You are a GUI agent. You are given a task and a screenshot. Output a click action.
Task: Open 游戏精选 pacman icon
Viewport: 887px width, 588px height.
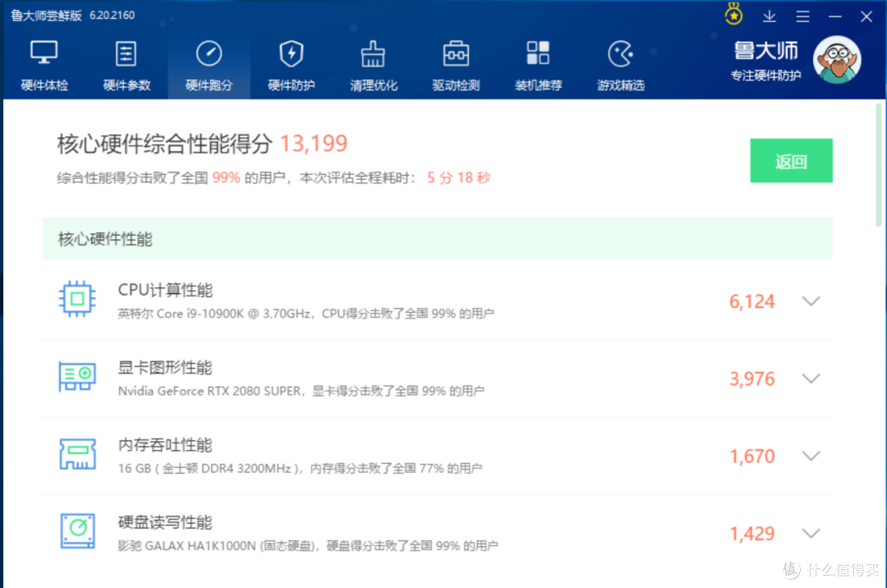pos(621,53)
